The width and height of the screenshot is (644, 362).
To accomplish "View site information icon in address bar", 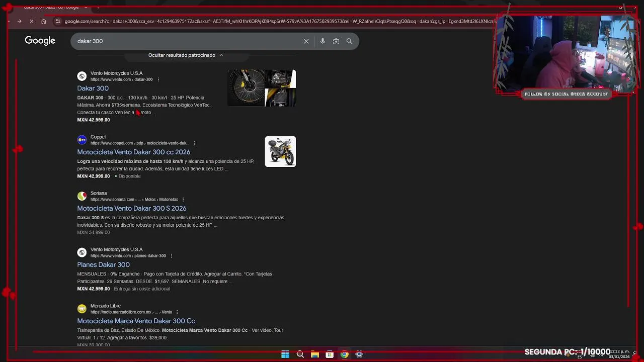I will pos(58,21).
